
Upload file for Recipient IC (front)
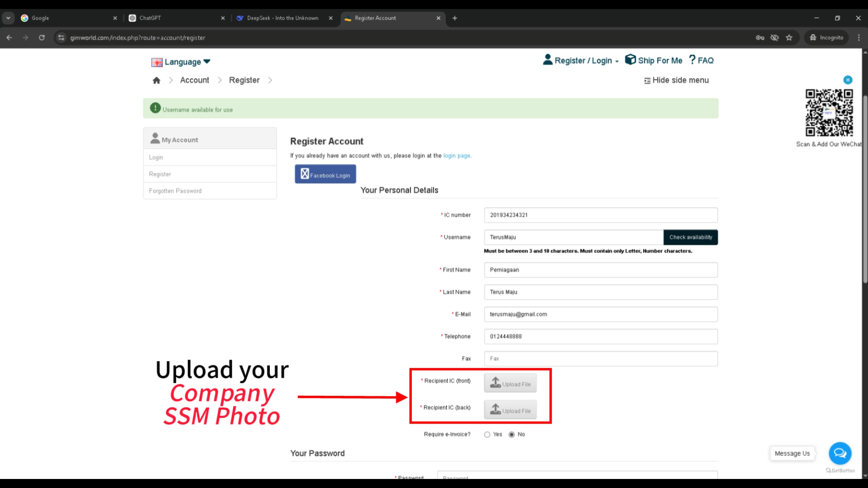(510, 384)
